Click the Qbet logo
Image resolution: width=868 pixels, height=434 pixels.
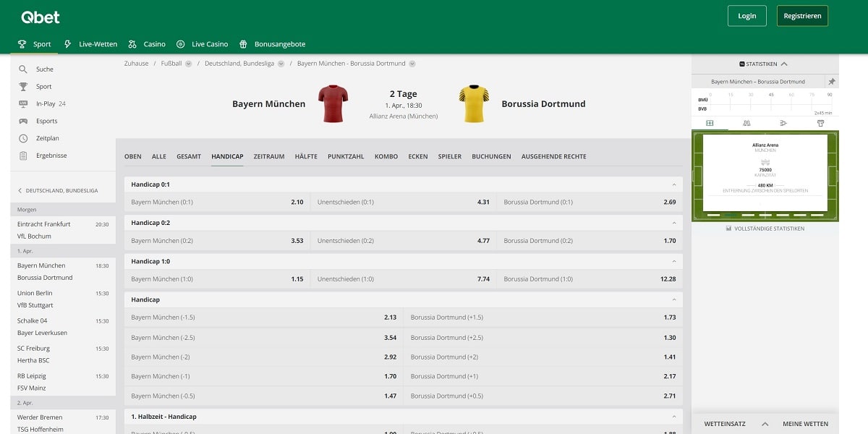click(41, 17)
